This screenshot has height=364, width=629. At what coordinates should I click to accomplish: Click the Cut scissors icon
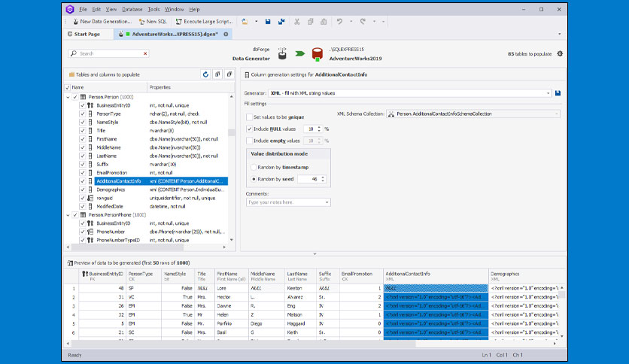[x=297, y=22]
